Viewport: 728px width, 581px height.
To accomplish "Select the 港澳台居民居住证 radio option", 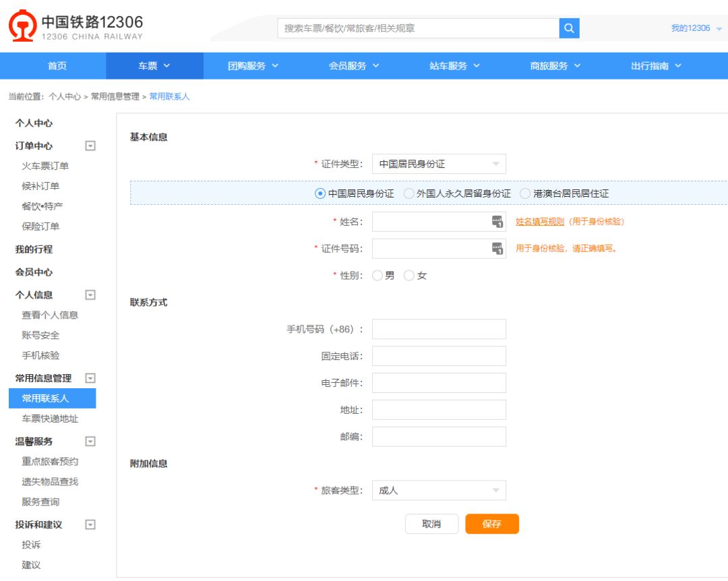I will pos(526,193).
